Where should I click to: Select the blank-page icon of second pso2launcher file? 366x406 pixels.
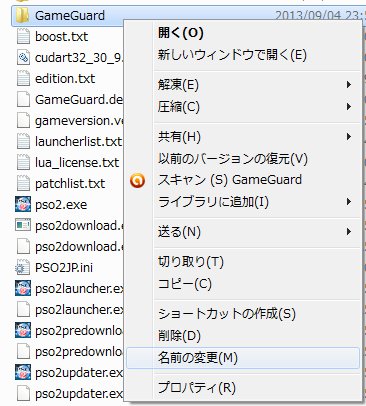coord(23,309)
